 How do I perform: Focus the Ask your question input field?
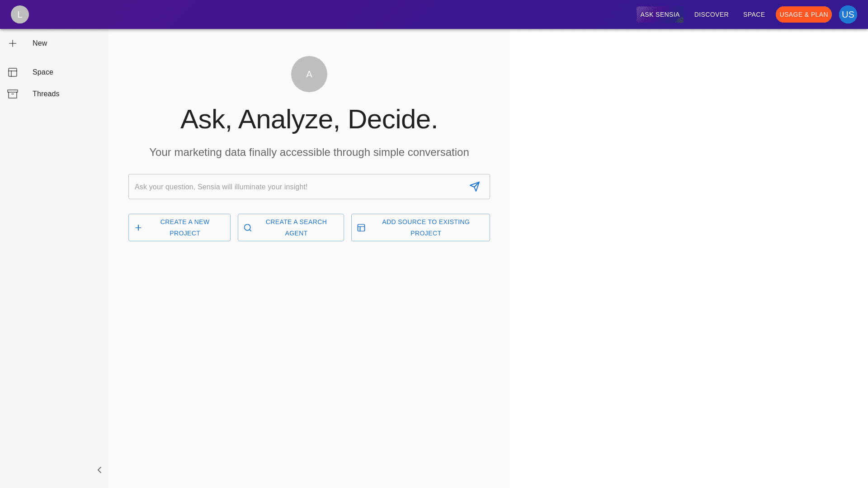tap(296, 187)
